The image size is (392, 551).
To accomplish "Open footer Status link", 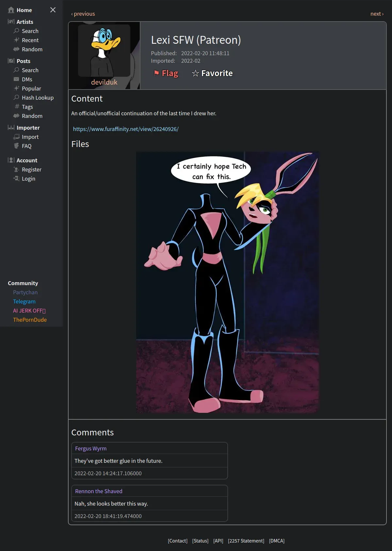I will [x=200, y=541].
